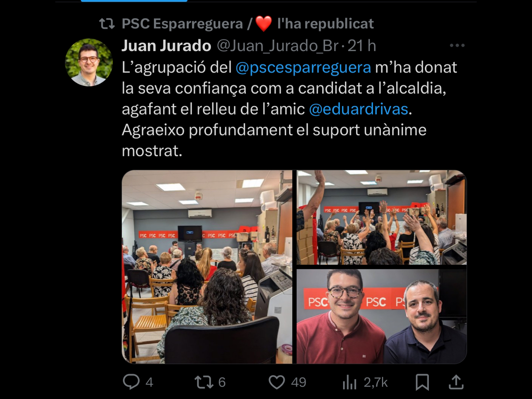
Task: View tweet analytics bar chart icon
Action: [x=349, y=382]
